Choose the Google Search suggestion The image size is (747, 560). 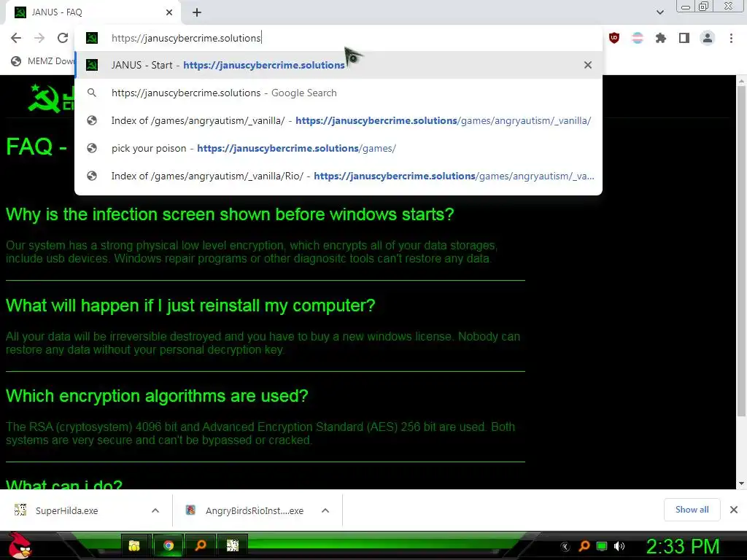338,93
